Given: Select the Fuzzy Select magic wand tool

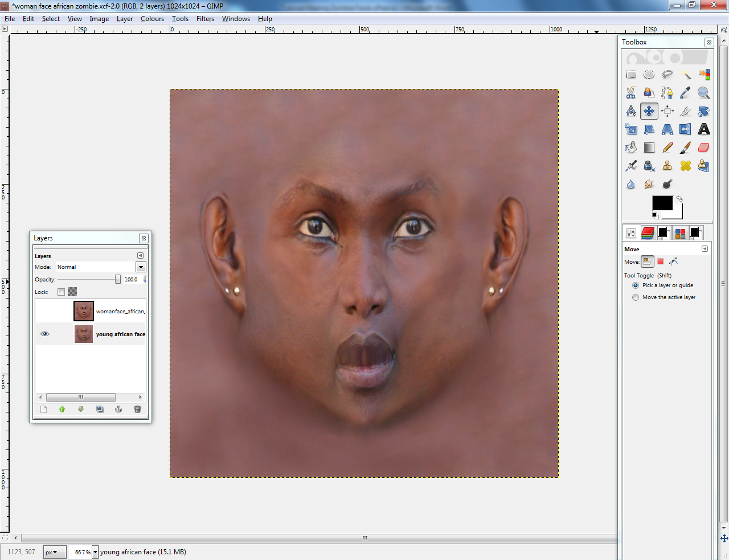Looking at the screenshot, I should pyautogui.click(x=686, y=75).
